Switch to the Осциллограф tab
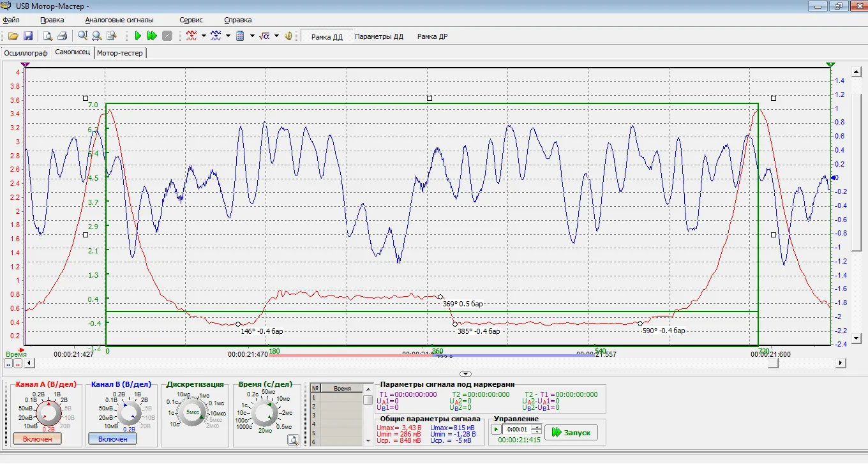Viewport: 868px width, 464px height. click(26, 53)
